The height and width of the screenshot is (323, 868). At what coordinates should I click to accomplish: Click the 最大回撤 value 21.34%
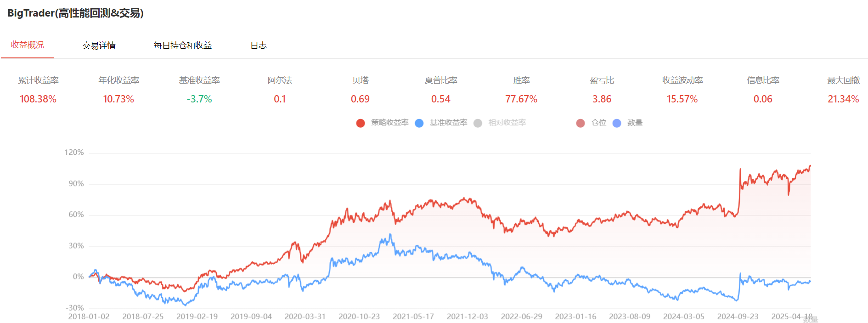point(843,99)
